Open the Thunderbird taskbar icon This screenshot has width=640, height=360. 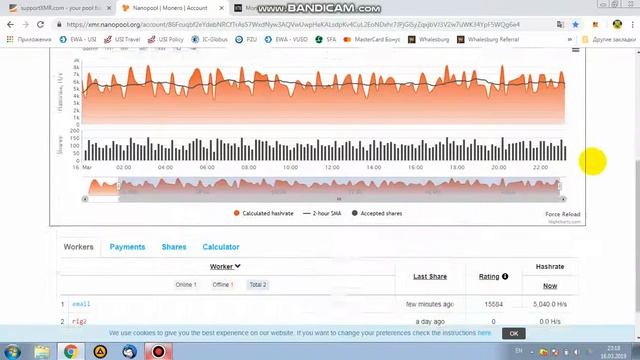[x=129, y=351]
